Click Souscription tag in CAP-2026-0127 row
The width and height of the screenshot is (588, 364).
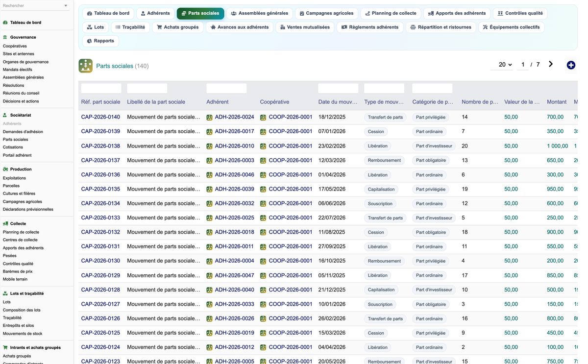coord(380,304)
